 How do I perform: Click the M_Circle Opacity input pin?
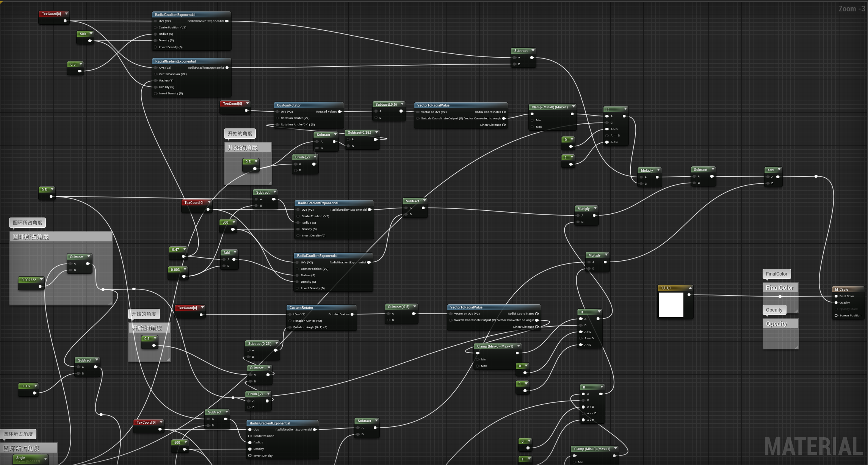click(836, 302)
